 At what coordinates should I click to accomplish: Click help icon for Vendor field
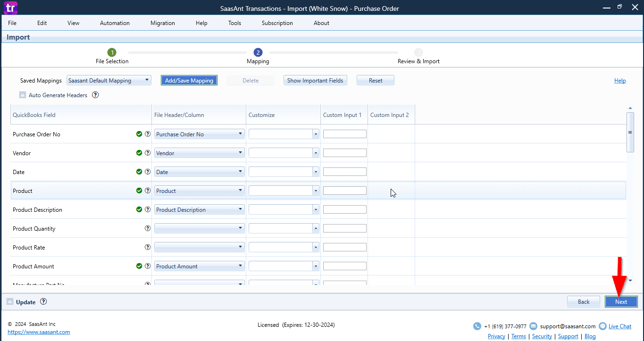[x=148, y=153]
